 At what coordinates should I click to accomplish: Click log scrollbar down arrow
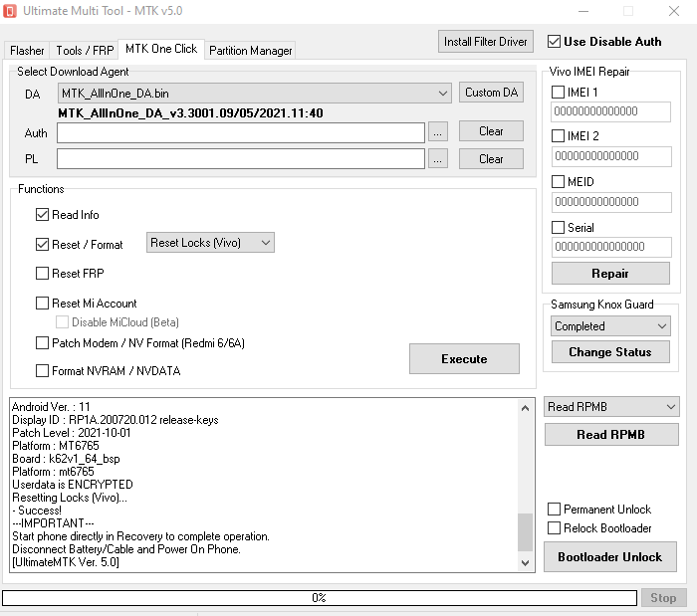point(525,562)
